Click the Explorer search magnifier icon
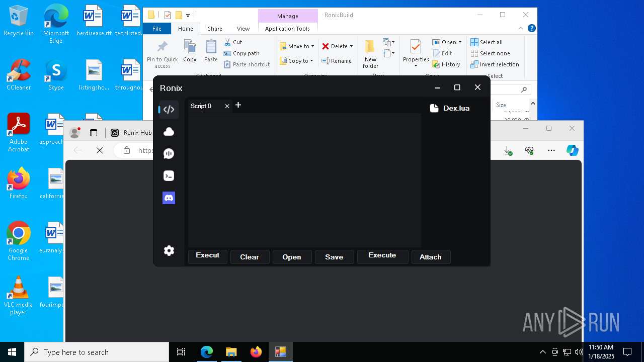This screenshot has width=644, height=362. [x=524, y=89]
